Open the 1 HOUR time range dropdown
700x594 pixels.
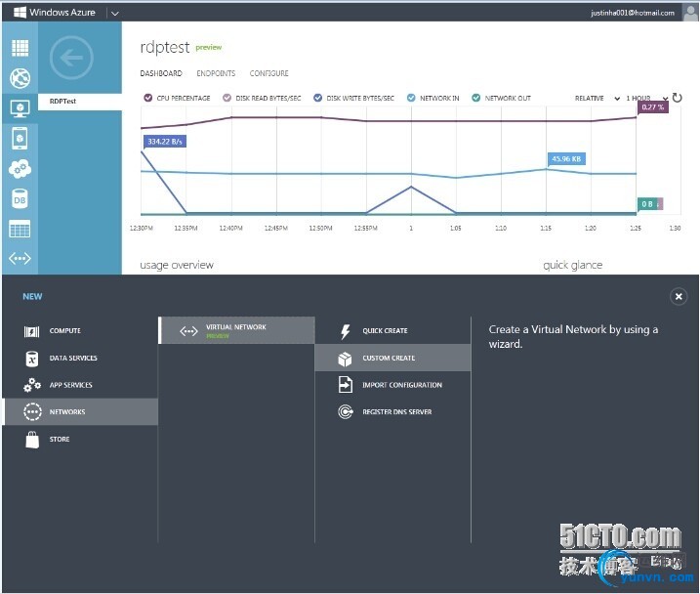click(x=646, y=99)
